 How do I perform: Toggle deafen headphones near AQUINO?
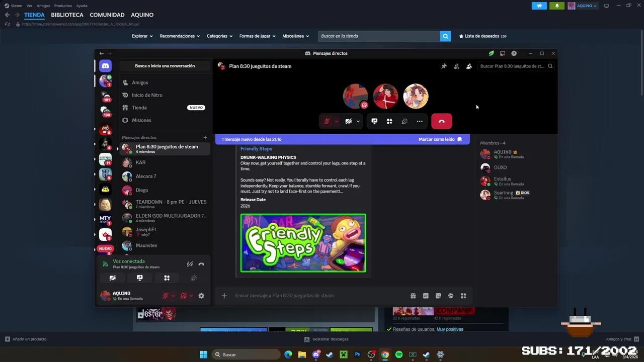tap(184, 296)
